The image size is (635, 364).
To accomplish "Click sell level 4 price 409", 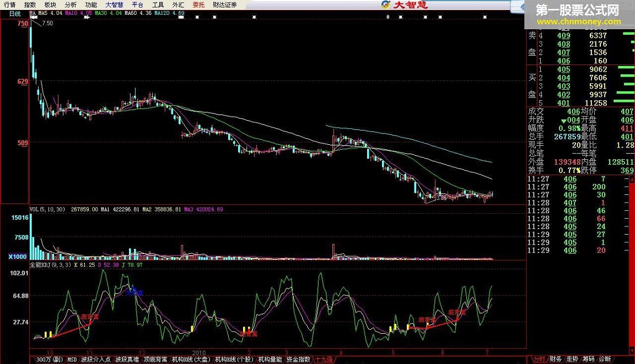I will (x=564, y=36).
